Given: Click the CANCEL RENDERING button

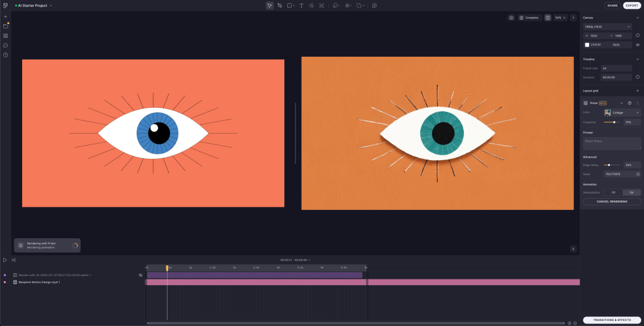Looking at the screenshot, I should coord(611,202).
